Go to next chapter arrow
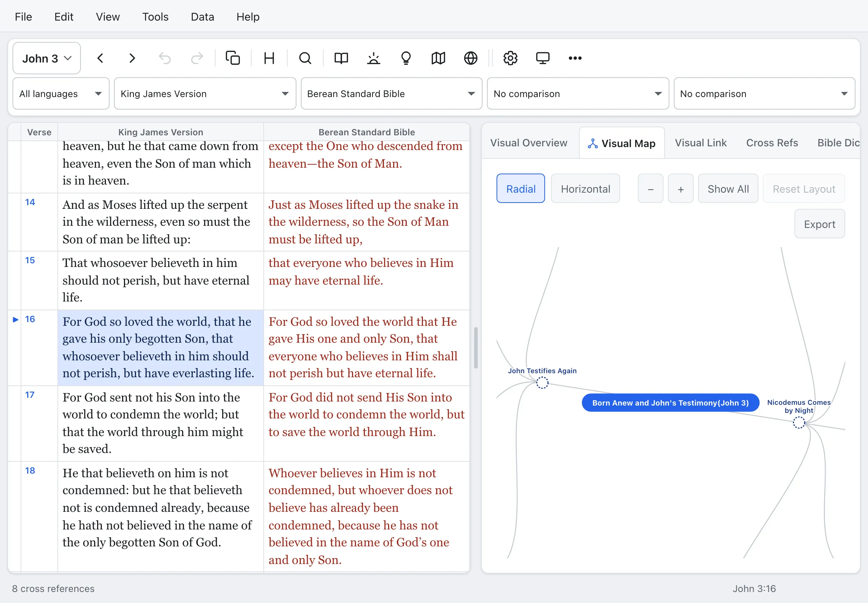This screenshot has height=603, width=868. click(x=132, y=58)
